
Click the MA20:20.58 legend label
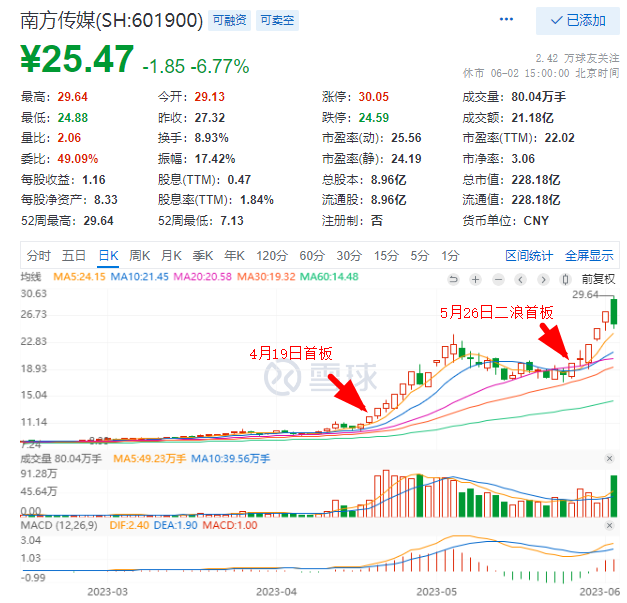[202, 277]
